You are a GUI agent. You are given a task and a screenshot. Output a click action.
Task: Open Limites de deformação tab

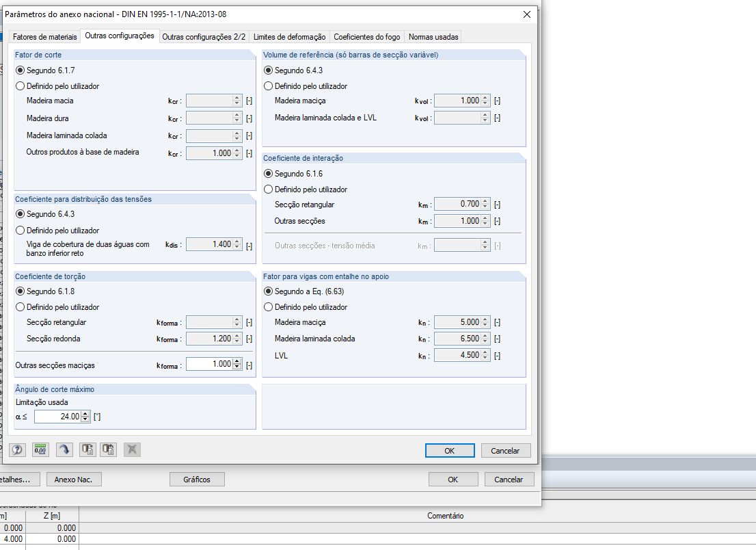289,37
